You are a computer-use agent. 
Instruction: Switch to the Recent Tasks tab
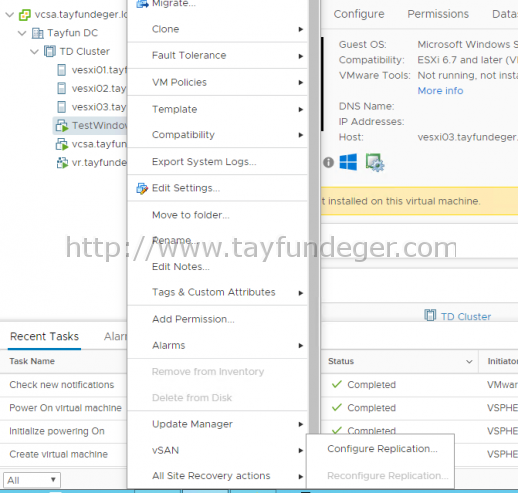(44, 336)
